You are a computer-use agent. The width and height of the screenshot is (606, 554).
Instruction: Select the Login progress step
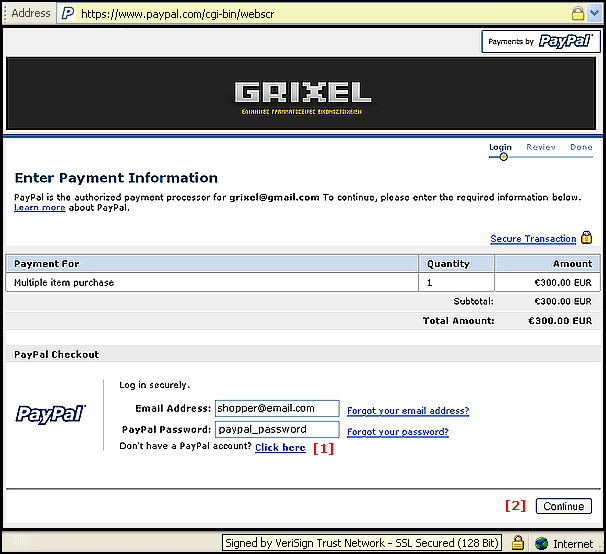pyautogui.click(x=500, y=147)
